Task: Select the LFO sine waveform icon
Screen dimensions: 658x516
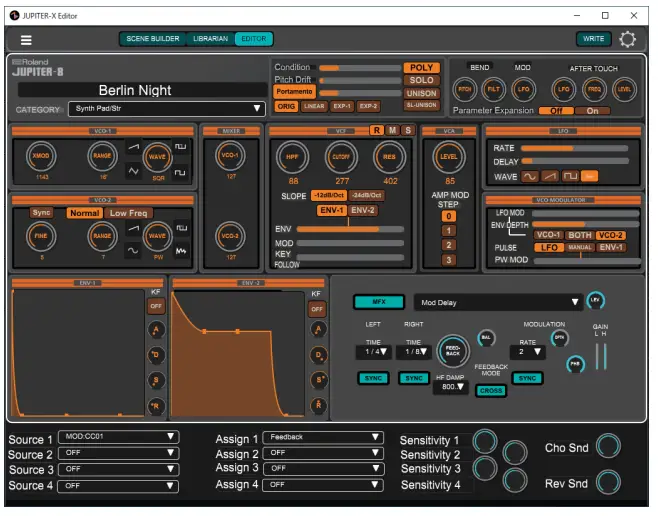Action: [x=530, y=177]
